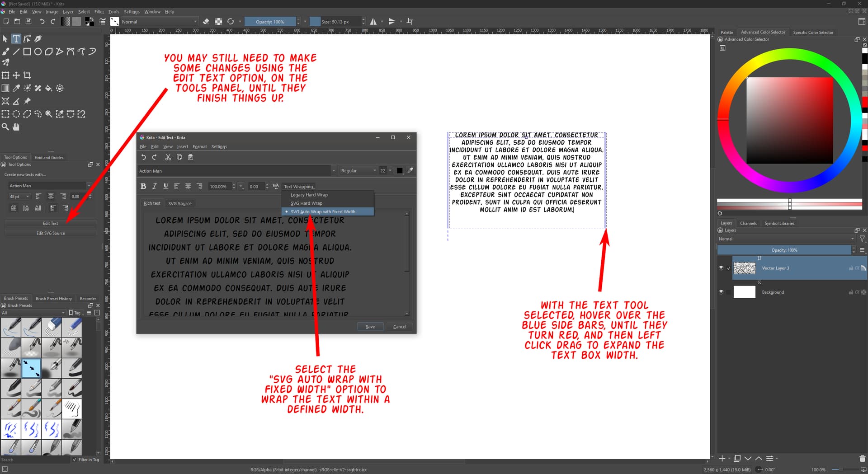This screenshot has height=474, width=868.
Task: Select the Crop tool
Action: pos(27,75)
